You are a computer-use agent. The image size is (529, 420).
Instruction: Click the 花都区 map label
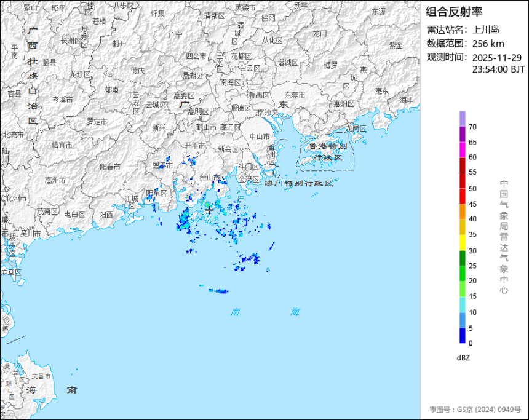[x=241, y=57]
